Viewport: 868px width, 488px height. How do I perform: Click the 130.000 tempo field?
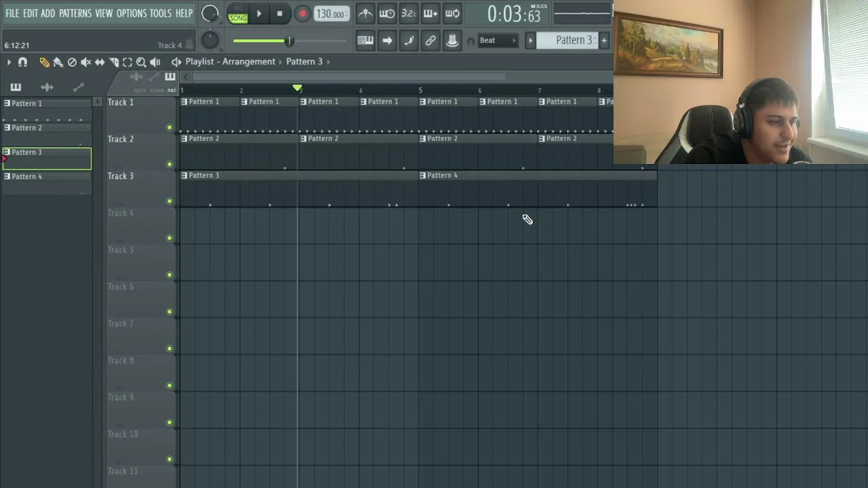pyautogui.click(x=332, y=14)
